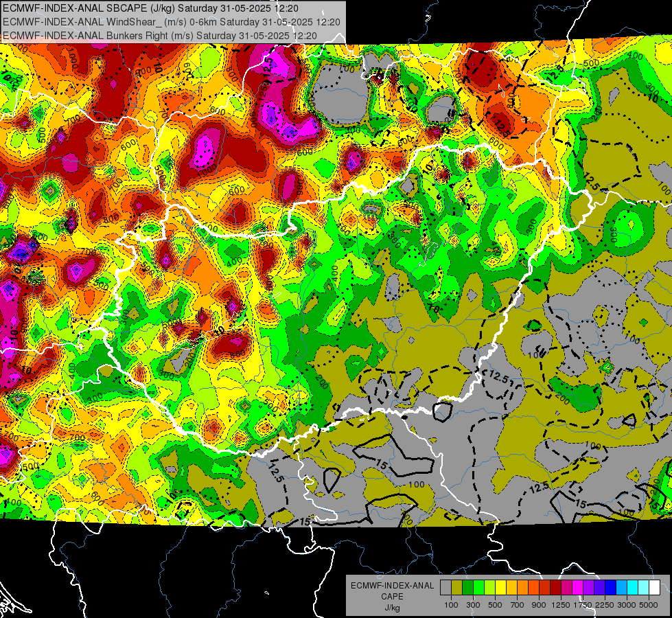Click the 500 value on the legend scale
672x618 pixels.
pyautogui.click(x=495, y=605)
